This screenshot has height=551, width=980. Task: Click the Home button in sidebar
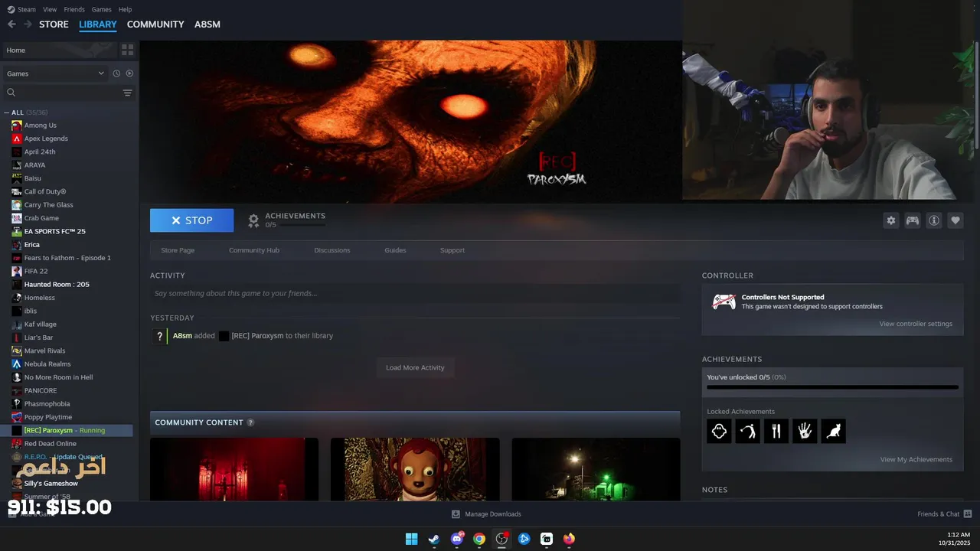coord(59,50)
